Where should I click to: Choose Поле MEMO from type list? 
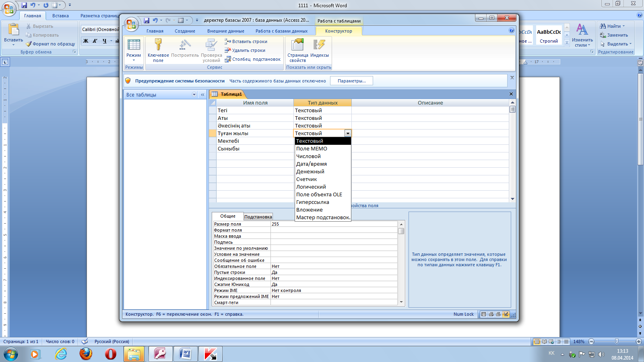click(323, 148)
